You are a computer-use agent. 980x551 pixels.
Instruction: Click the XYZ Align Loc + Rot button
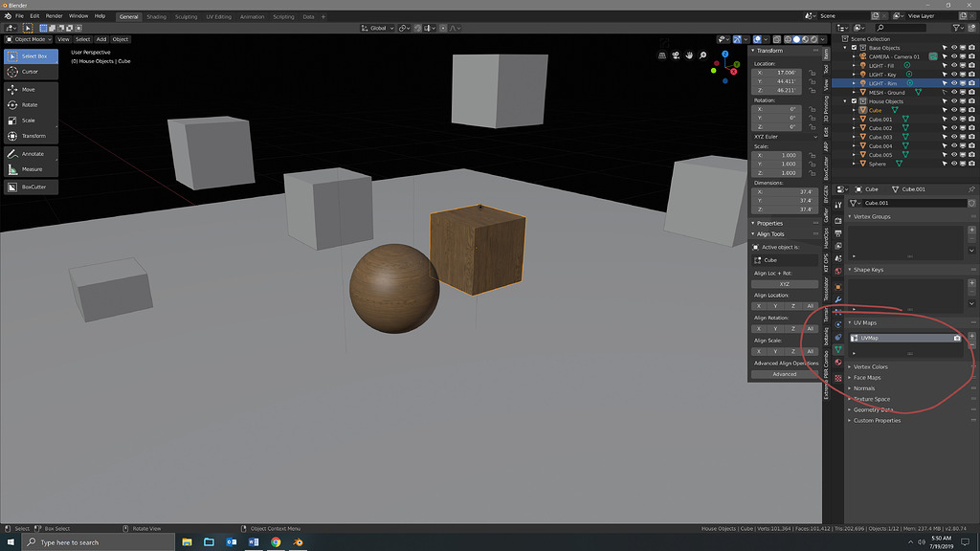click(x=785, y=284)
